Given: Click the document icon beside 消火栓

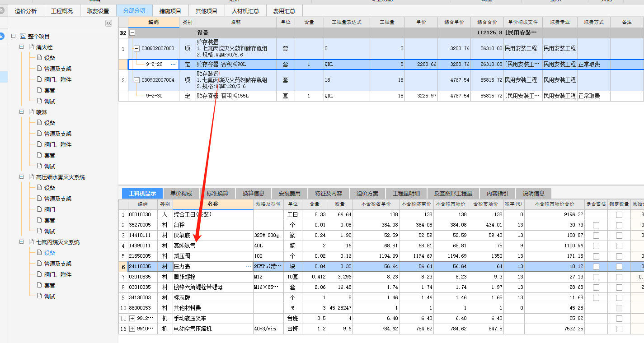Looking at the screenshot, I should pos(31,47).
